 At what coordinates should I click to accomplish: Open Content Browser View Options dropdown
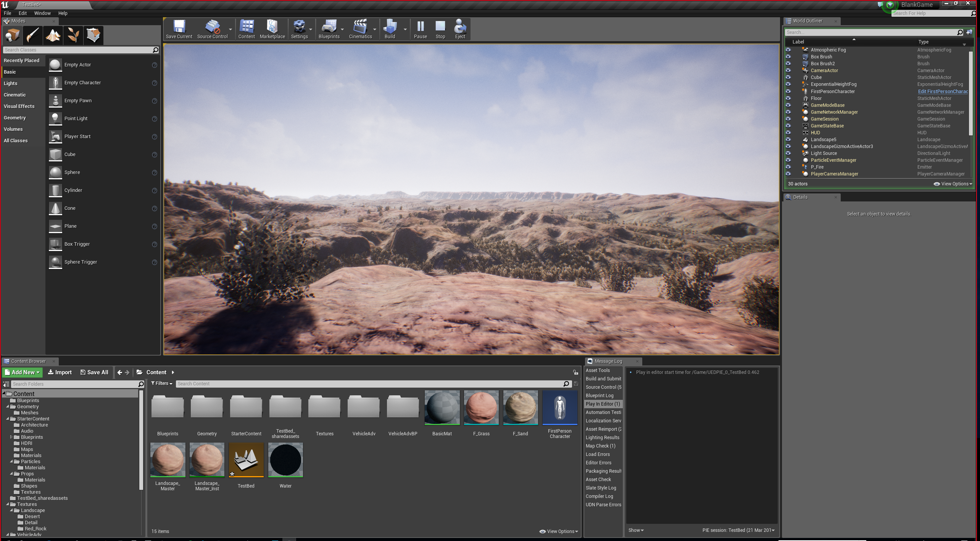[559, 531]
